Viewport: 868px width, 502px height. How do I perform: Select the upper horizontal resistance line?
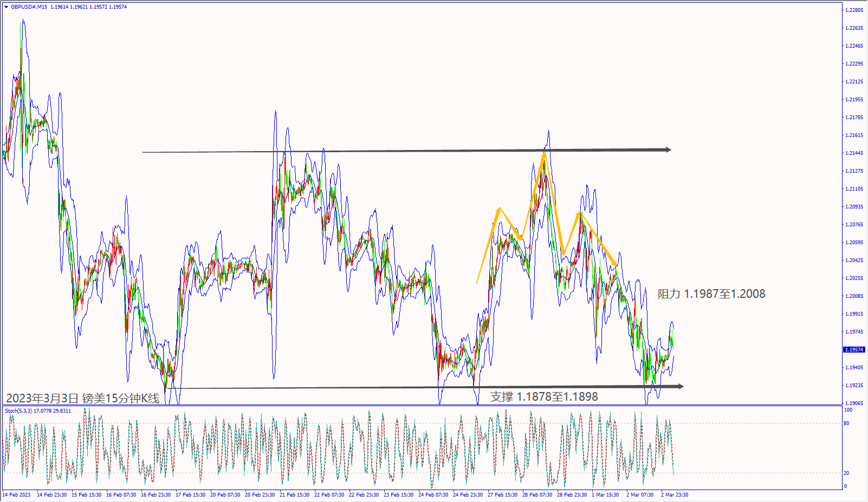406,151
